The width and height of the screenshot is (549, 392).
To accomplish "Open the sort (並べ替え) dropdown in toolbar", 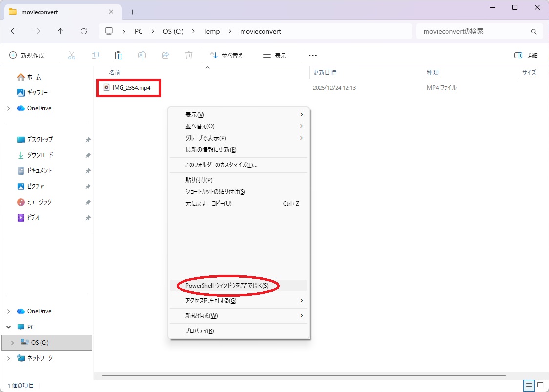I will point(226,55).
